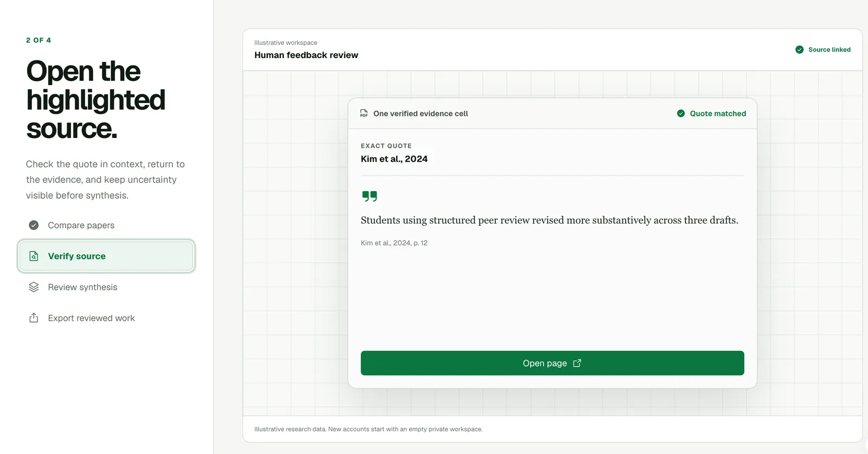Click the PDF file icon in evidence cell
Screen dimensions: 868x454
(x=364, y=113)
